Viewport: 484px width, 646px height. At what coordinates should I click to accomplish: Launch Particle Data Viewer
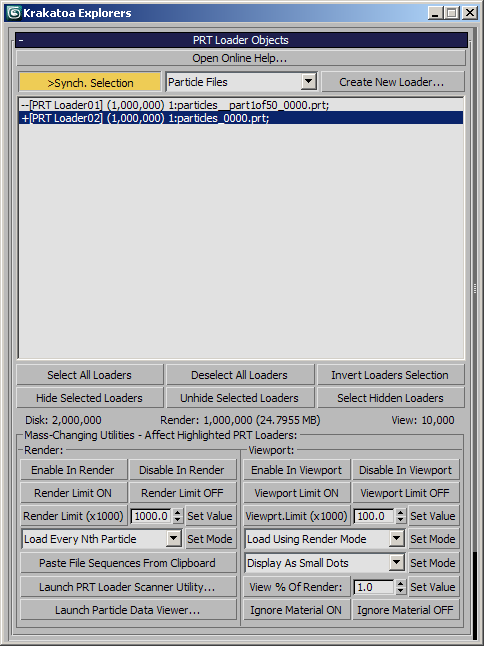128,610
